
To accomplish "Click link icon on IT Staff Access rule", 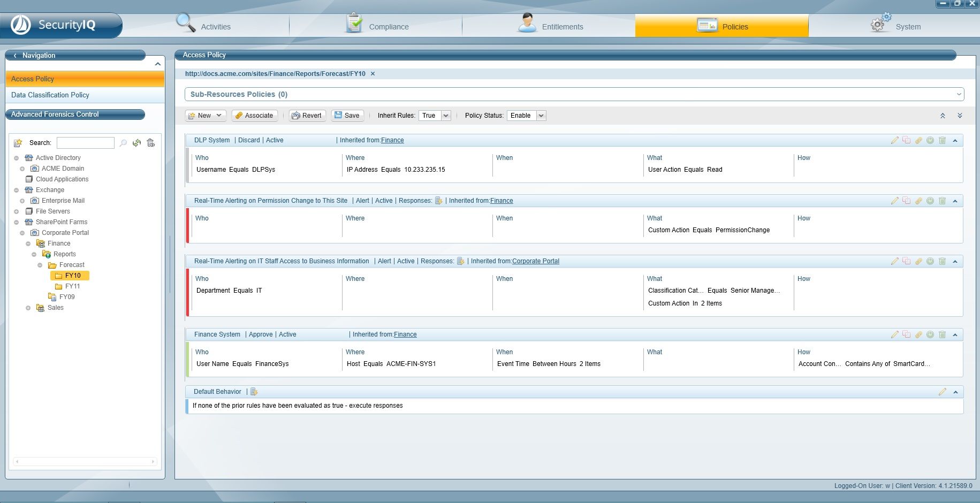I will point(918,261).
